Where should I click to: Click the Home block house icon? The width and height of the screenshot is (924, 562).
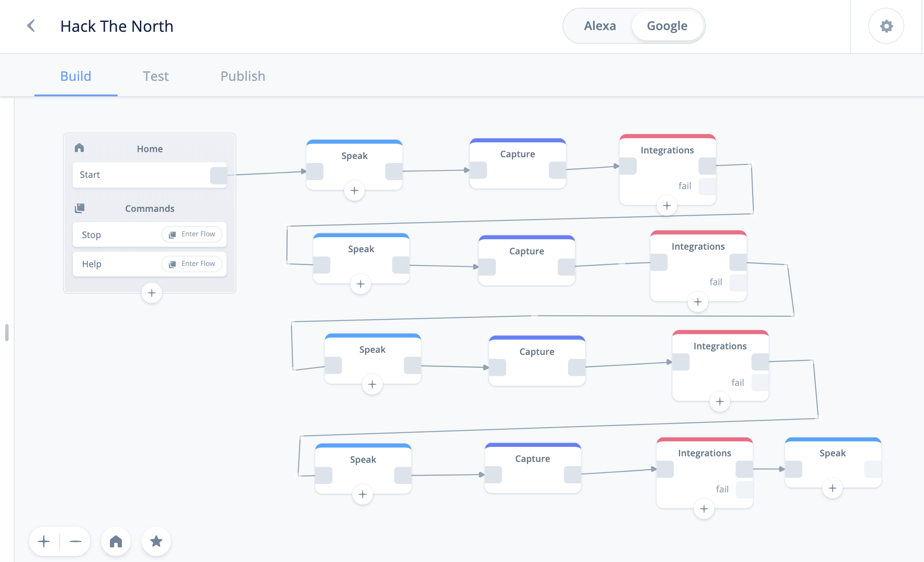click(79, 148)
